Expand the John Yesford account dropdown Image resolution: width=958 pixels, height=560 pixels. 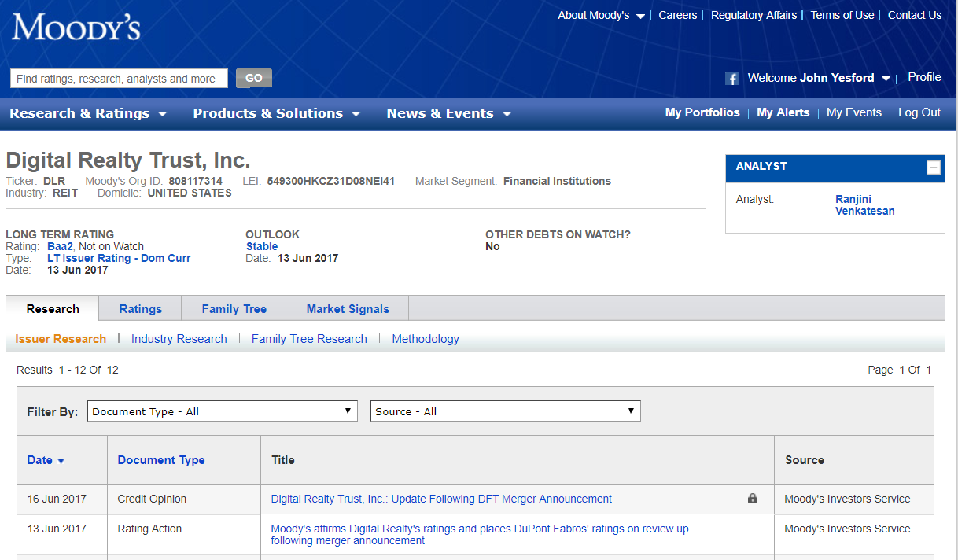point(886,78)
